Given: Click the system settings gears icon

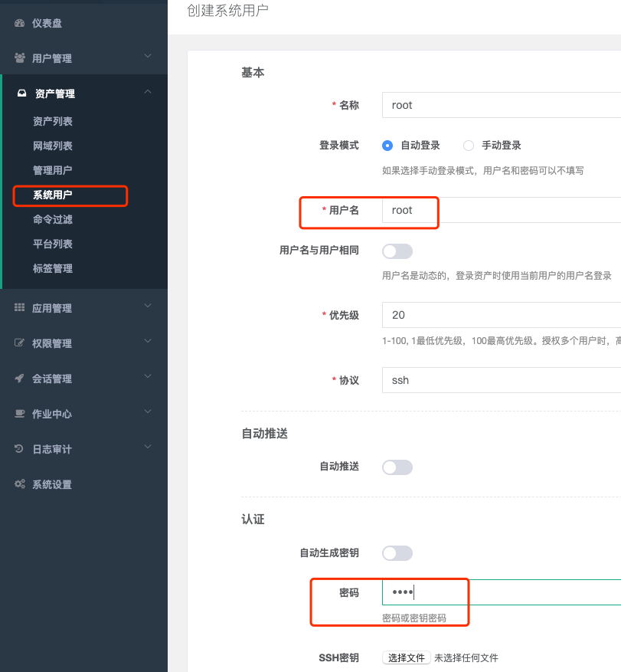Looking at the screenshot, I should pyautogui.click(x=20, y=484).
